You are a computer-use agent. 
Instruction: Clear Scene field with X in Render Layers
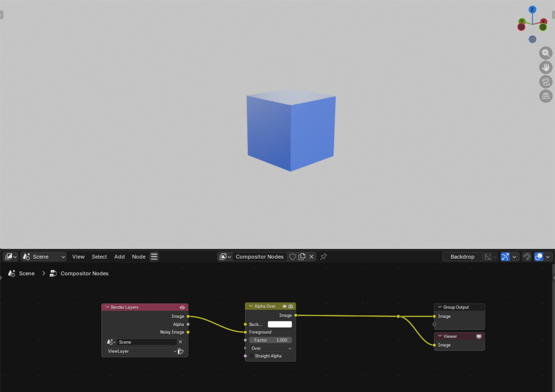(180, 342)
